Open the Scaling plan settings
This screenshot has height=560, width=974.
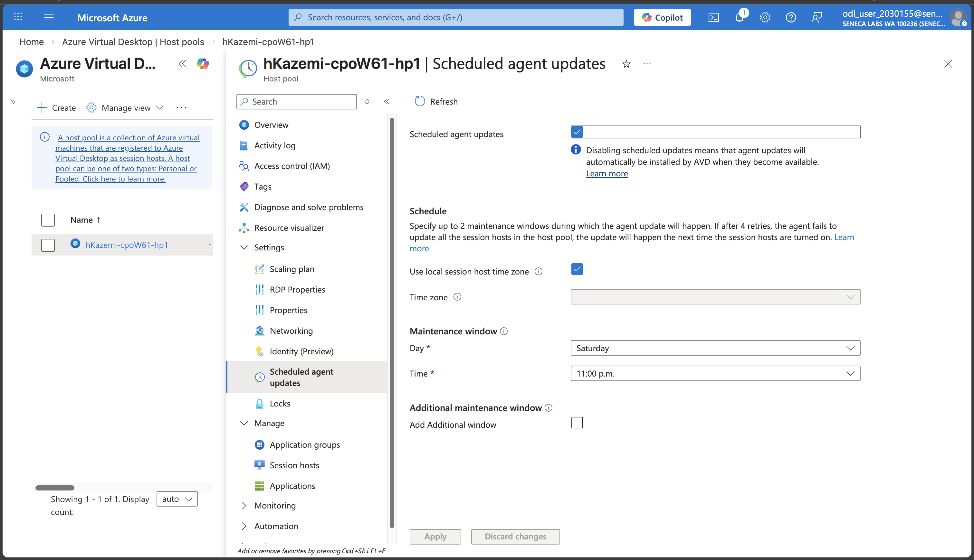[292, 269]
